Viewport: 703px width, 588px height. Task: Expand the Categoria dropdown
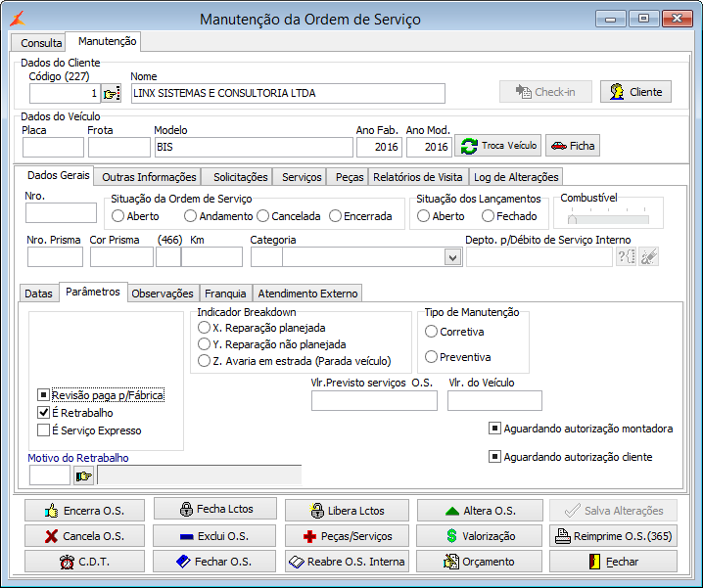[452, 257]
